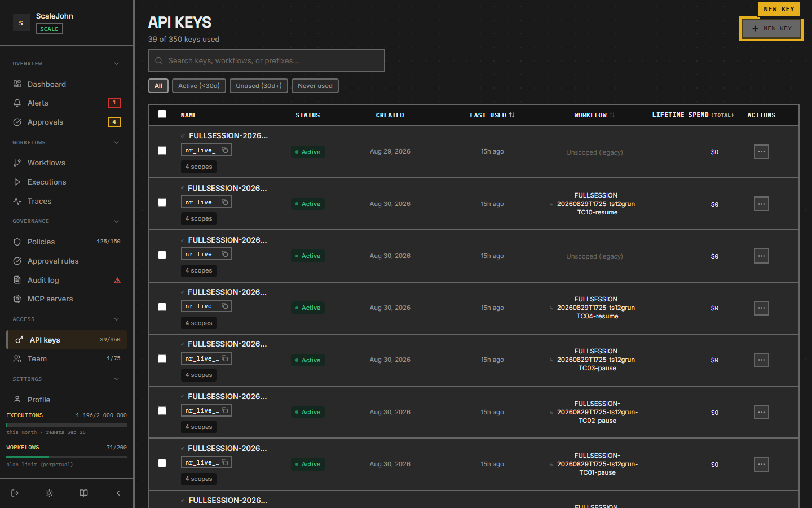The height and width of the screenshot is (508, 812).
Task: Toggle the light/dark theme sun icon
Action: pyautogui.click(x=50, y=493)
